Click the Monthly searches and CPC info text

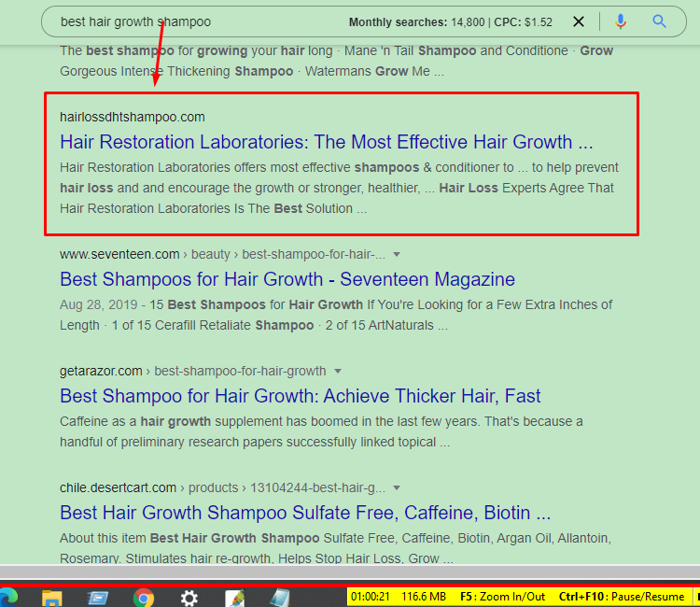coord(450,21)
